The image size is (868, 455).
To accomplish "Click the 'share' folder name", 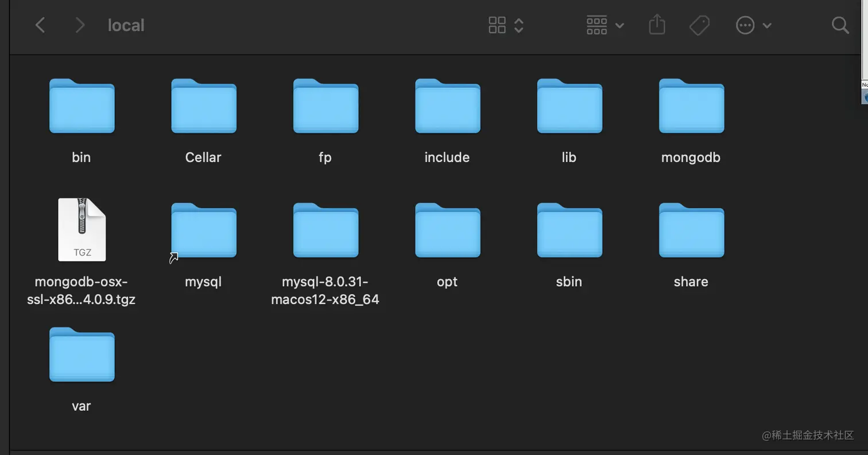I will pyautogui.click(x=691, y=282).
